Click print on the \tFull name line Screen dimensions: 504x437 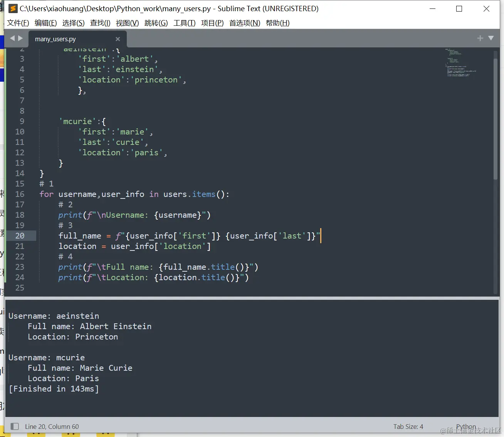[x=70, y=267]
